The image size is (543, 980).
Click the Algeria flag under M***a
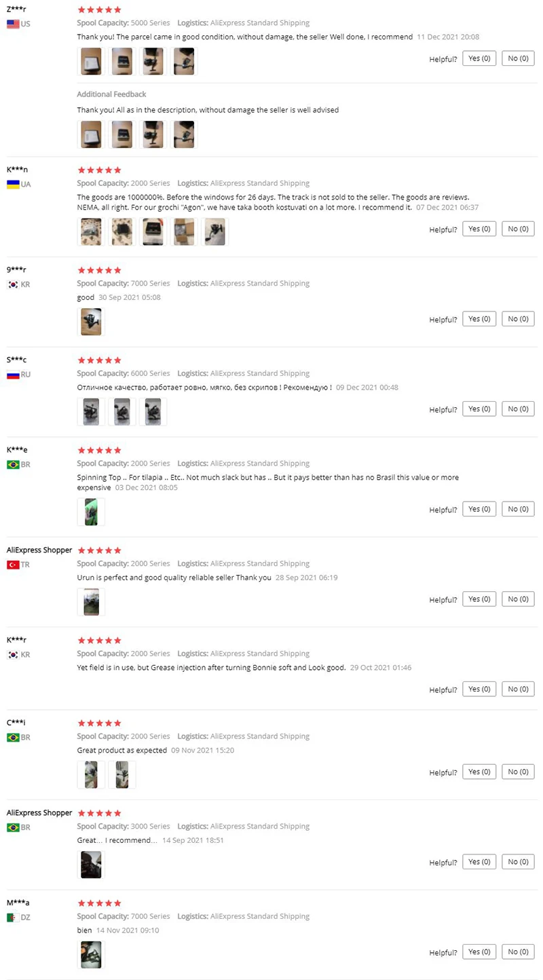click(13, 918)
